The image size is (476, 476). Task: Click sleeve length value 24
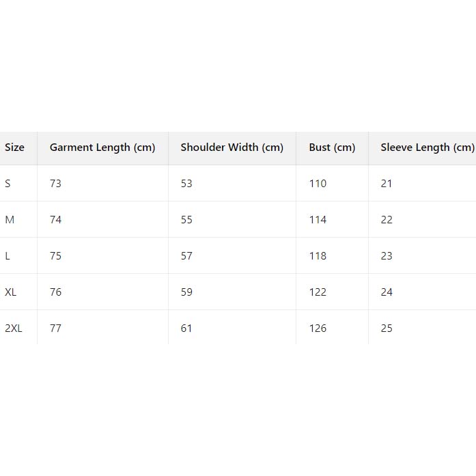point(387,292)
